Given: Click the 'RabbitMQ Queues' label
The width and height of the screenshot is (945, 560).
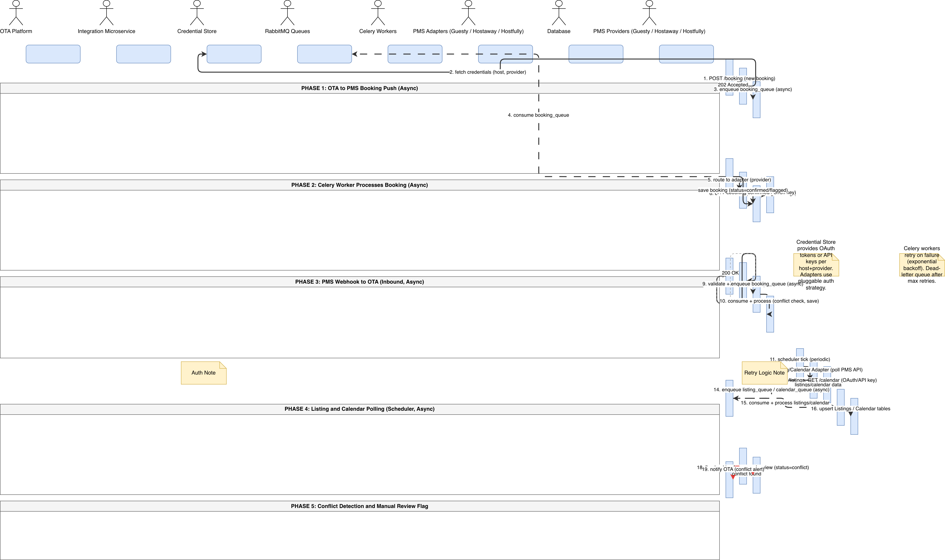Looking at the screenshot, I should pyautogui.click(x=287, y=31).
